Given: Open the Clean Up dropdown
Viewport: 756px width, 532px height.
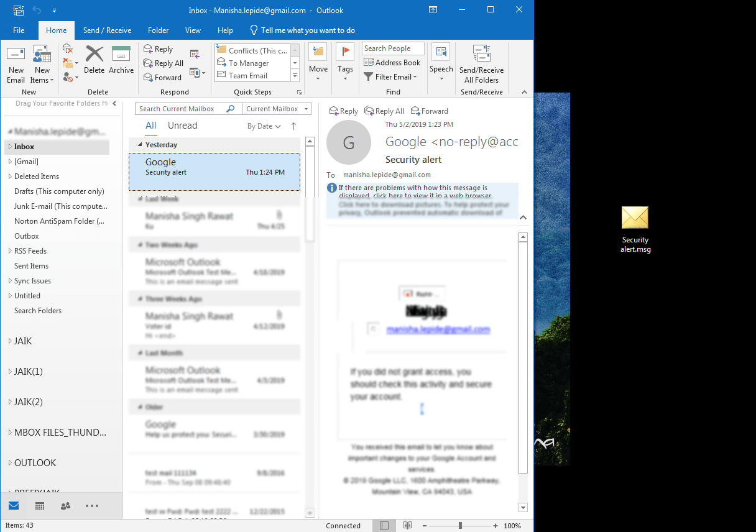Looking at the screenshot, I should click(71, 63).
